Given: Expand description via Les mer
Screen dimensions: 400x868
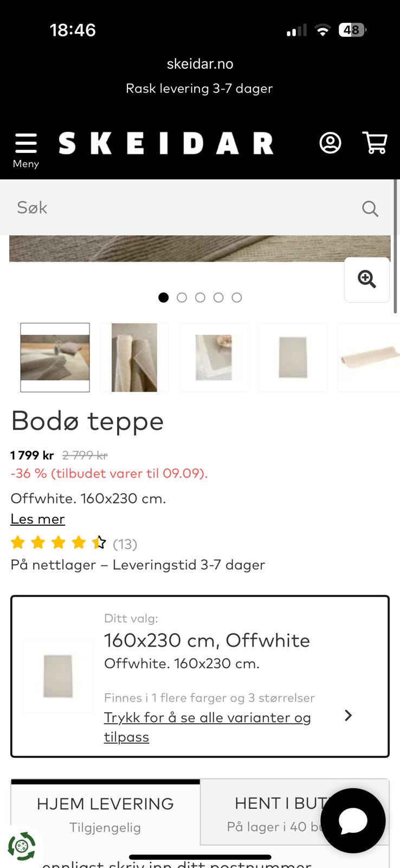Looking at the screenshot, I should (37, 519).
